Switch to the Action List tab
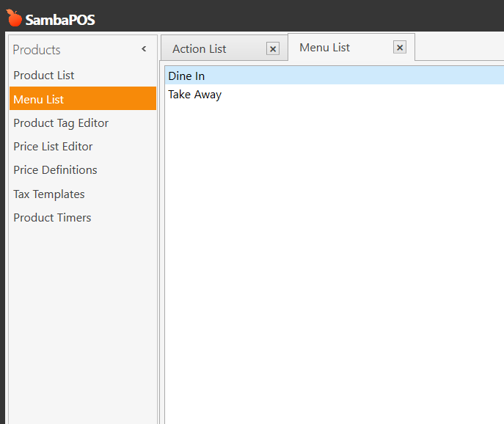Image resolution: width=504 pixels, height=424 pixels. click(x=200, y=49)
